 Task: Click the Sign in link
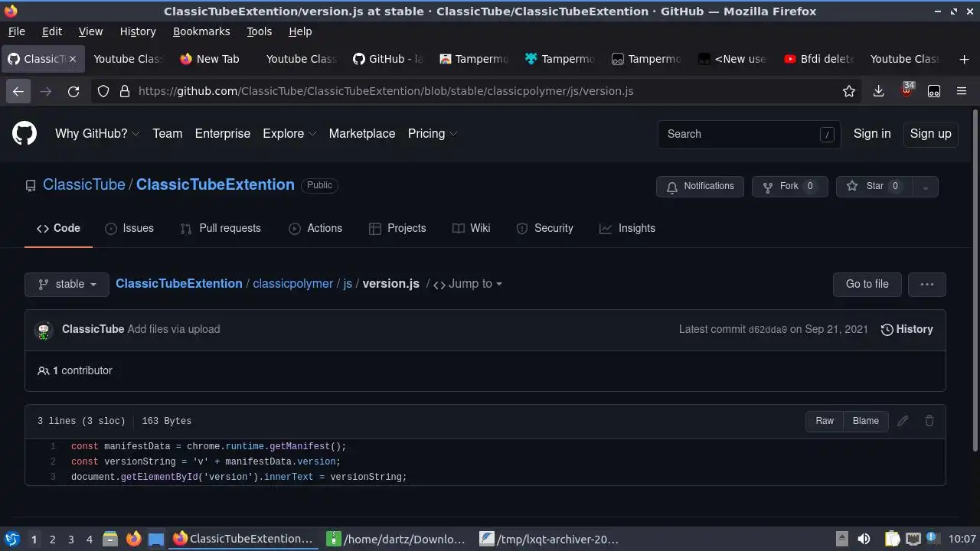(x=872, y=134)
